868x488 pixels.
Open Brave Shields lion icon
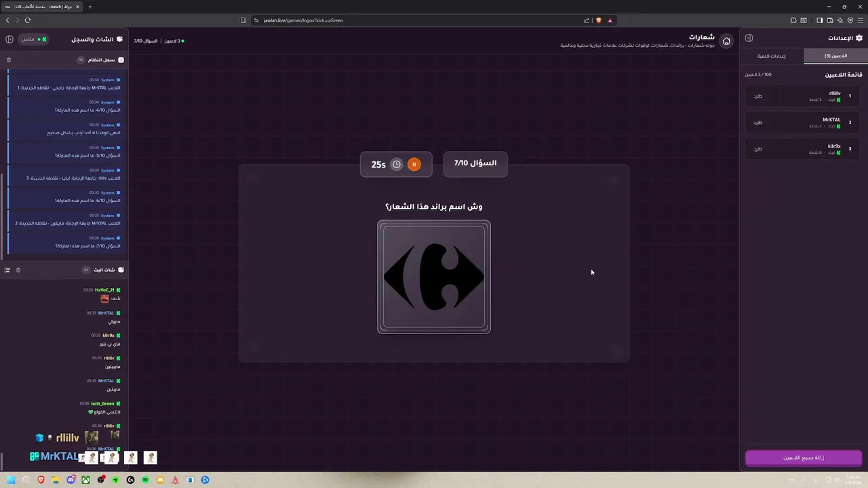[599, 20]
